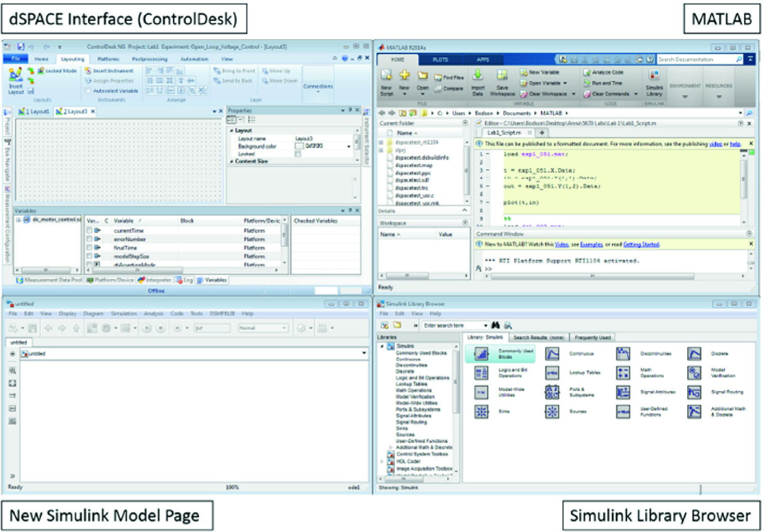Open the Variables tab in ControlDesk bottom
The width and height of the screenshot is (765, 532).
pyautogui.click(x=212, y=280)
